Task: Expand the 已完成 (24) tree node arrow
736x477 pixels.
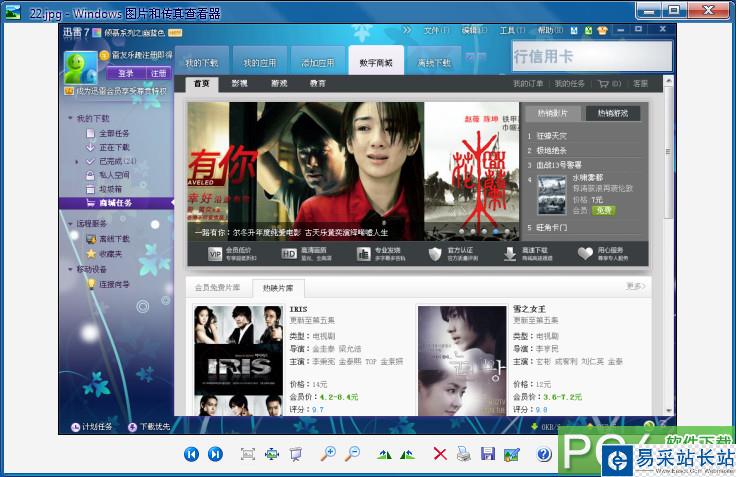Action: pos(77,162)
